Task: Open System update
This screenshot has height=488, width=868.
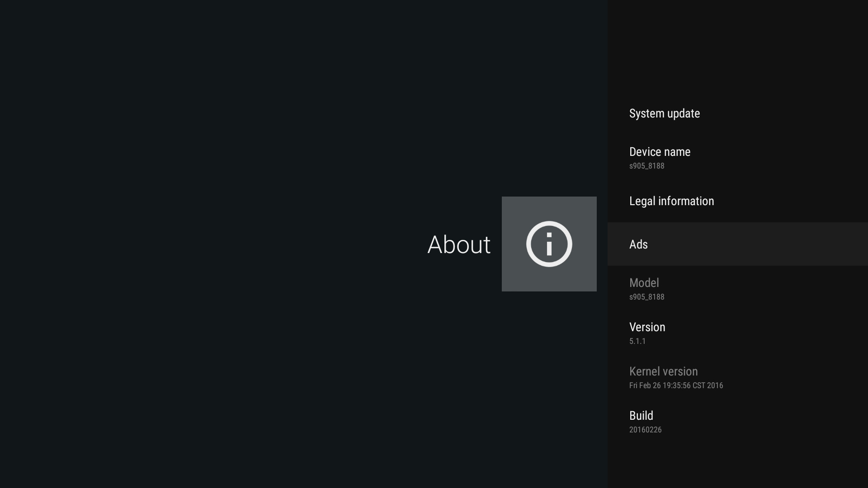Action: tap(664, 113)
